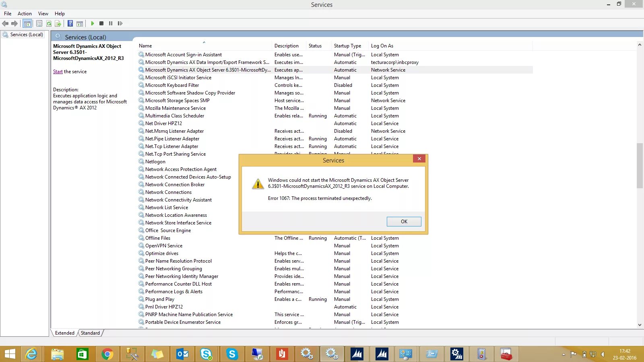Click the gear icon beside Net Driver HPZ12
This screenshot has height=362, width=644.
(141, 123)
